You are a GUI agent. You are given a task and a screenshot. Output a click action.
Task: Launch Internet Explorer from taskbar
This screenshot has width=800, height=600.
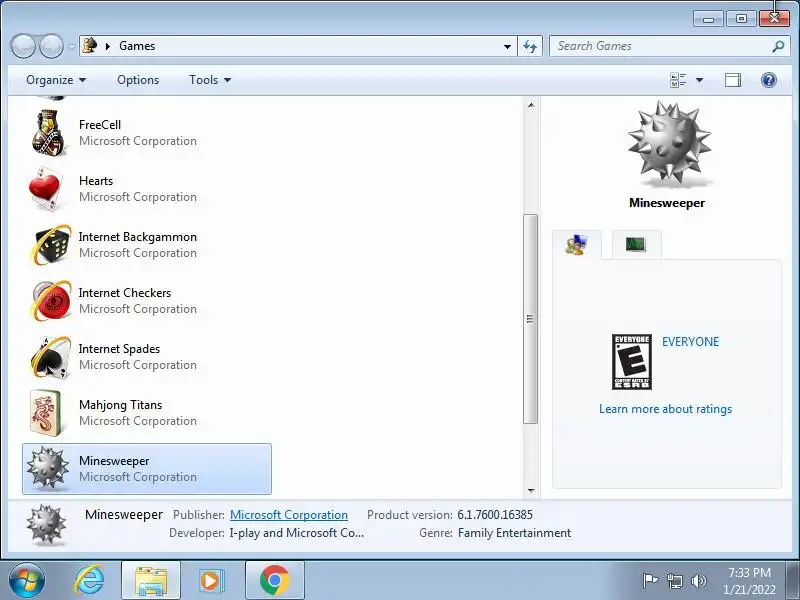(x=90, y=581)
